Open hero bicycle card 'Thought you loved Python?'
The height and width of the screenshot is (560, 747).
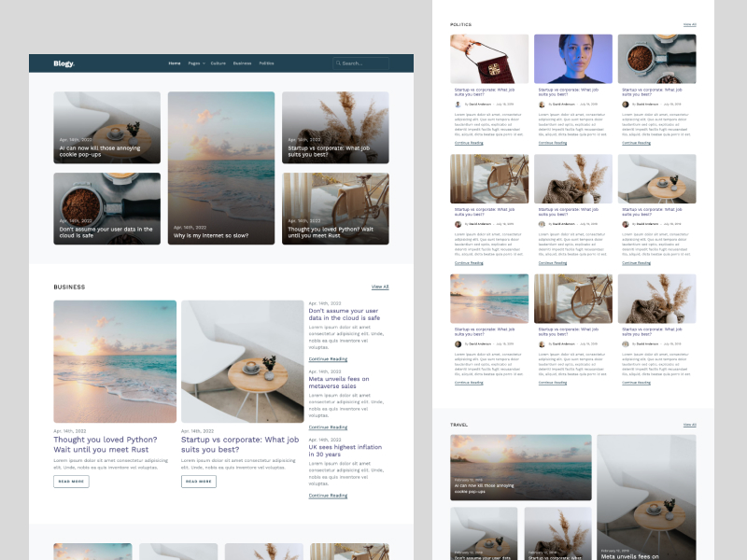point(335,208)
